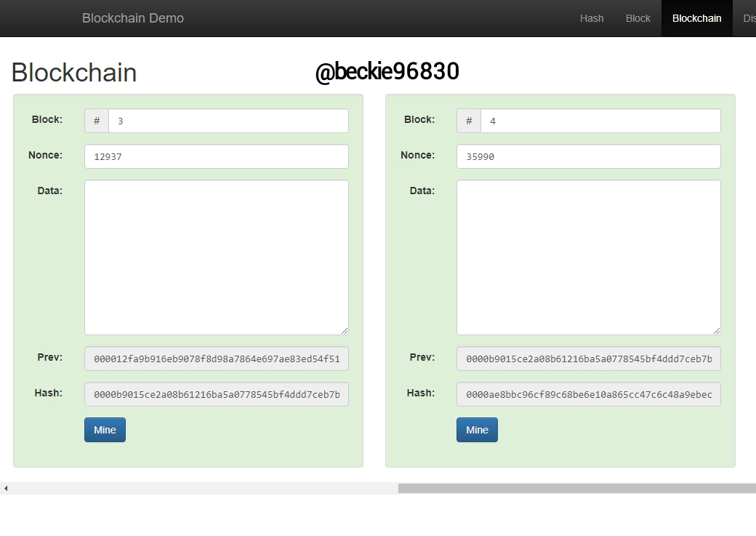756x536 pixels.
Task: Click the horizontal scrollbar thumb
Action: pos(576,488)
